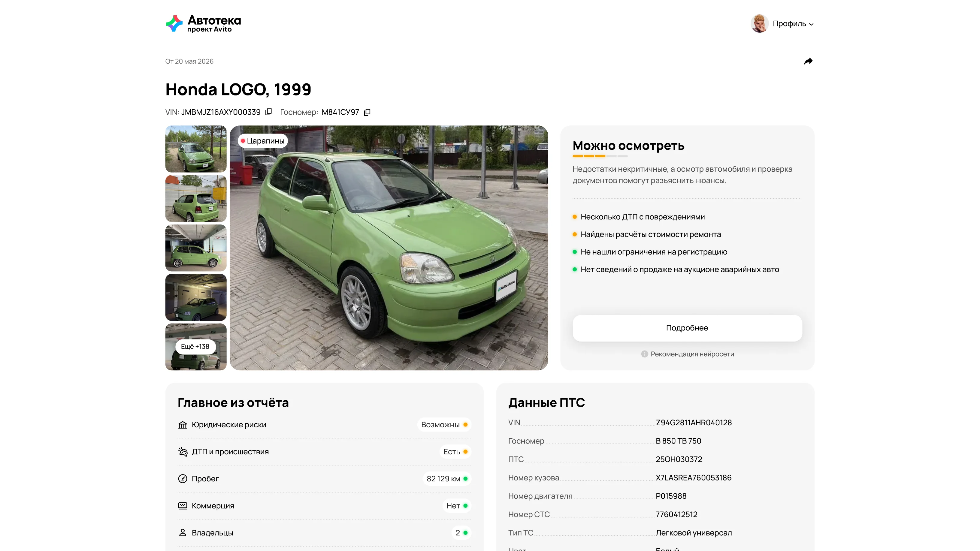Click the owners count badge 2
The image size is (980, 551).
pyautogui.click(x=461, y=533)
